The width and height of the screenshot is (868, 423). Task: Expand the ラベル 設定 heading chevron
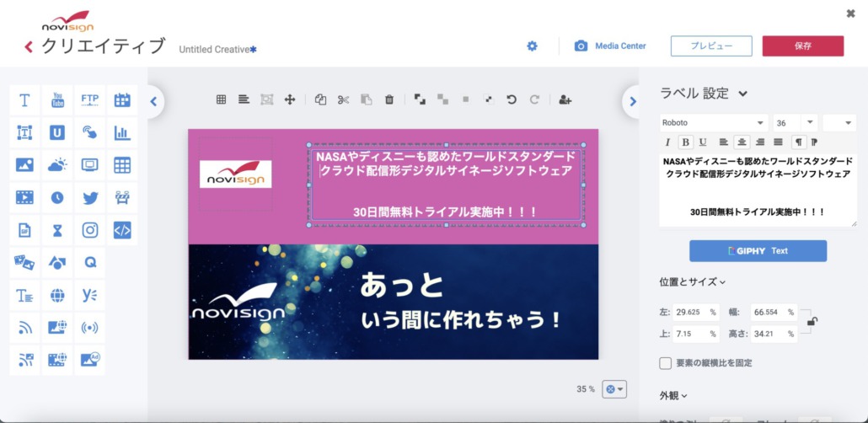click(x=743, y=94)
